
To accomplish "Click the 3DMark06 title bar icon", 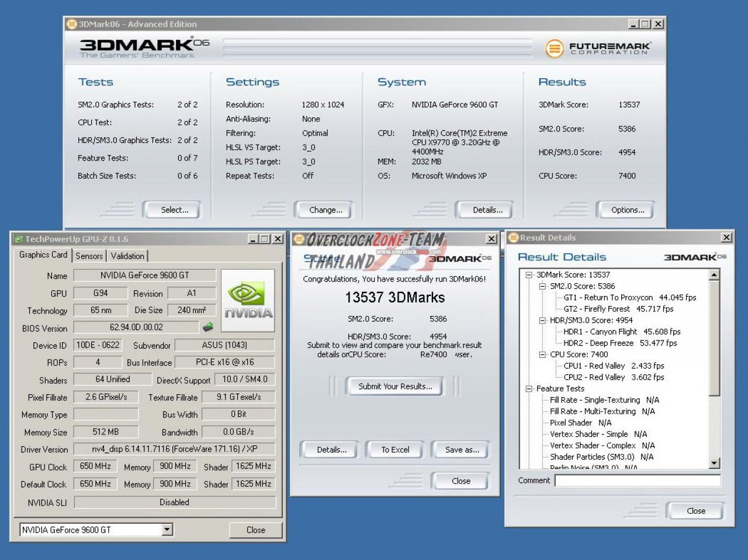I will tap(72, 24).
